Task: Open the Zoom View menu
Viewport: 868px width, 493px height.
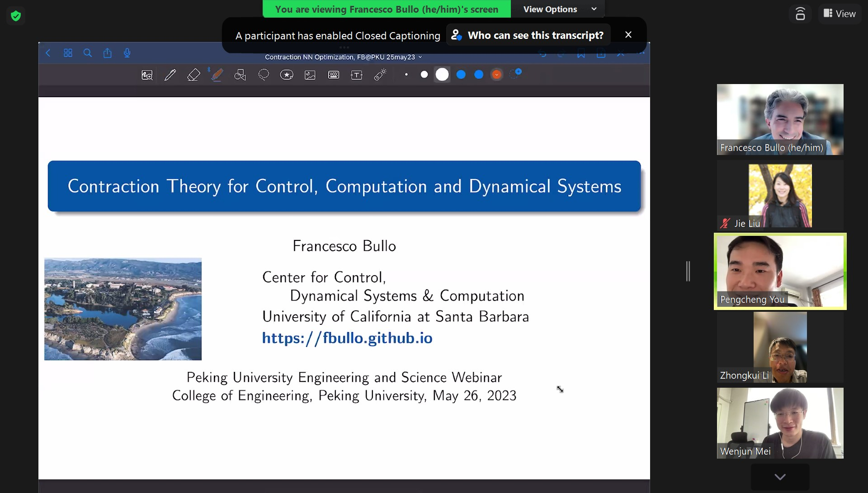Action: pyautogui.click(x=840, y=14)
